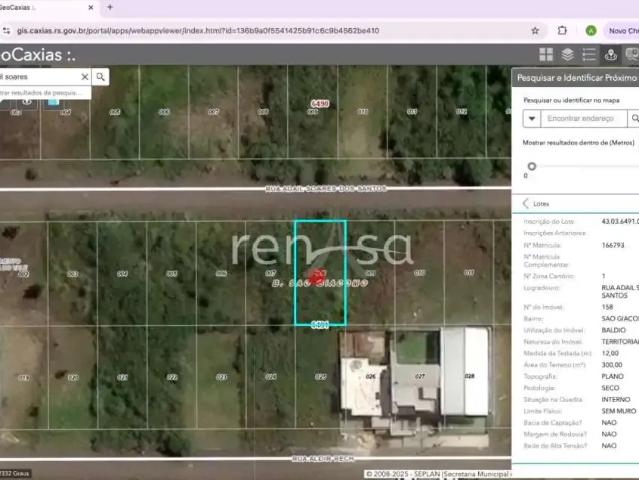Viewport: 639px width, 480px height.
Task: Click the browser address bar URL
Action: click(x=200, y=30)
